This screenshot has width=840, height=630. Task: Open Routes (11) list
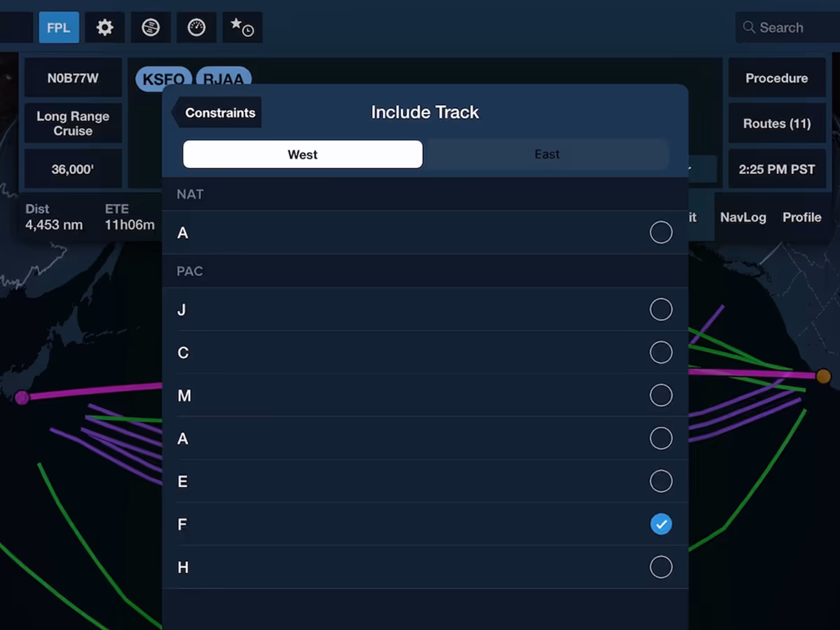777,124
